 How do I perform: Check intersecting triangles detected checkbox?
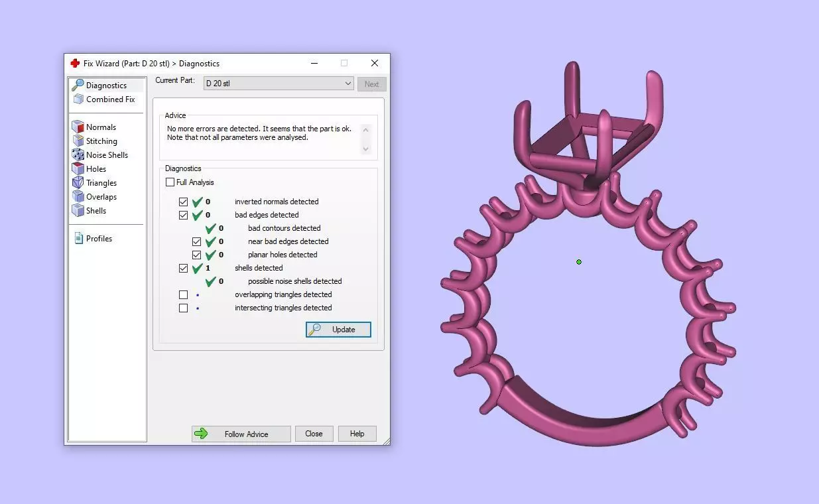tap(184, 308)
